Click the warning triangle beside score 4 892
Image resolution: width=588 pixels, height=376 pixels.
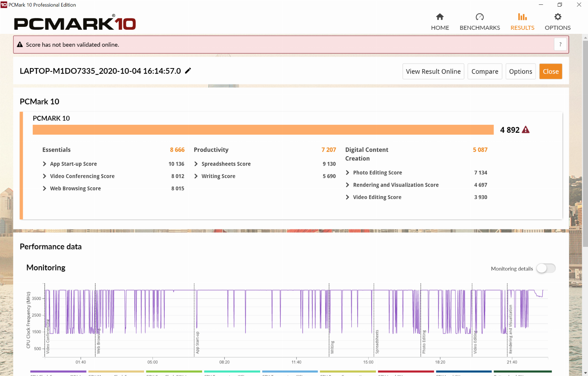click(526, 130)
